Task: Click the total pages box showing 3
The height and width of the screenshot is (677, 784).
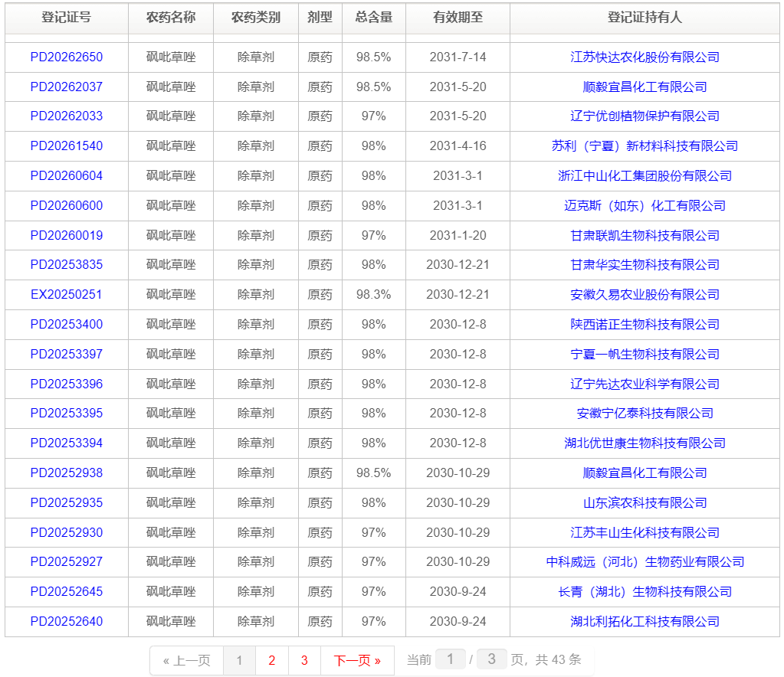Action: (492, 659)
